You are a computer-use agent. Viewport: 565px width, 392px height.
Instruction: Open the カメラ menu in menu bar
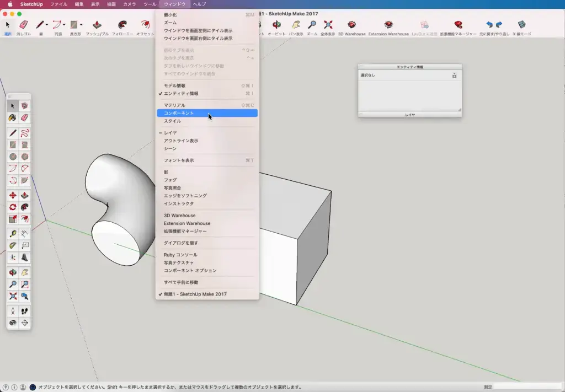(129, 4)
